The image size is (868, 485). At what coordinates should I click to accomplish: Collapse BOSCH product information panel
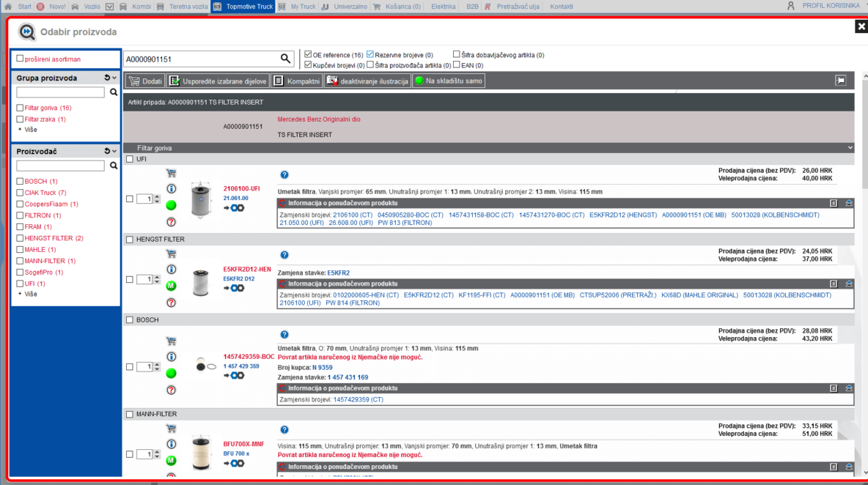click(x=849, y=388)
